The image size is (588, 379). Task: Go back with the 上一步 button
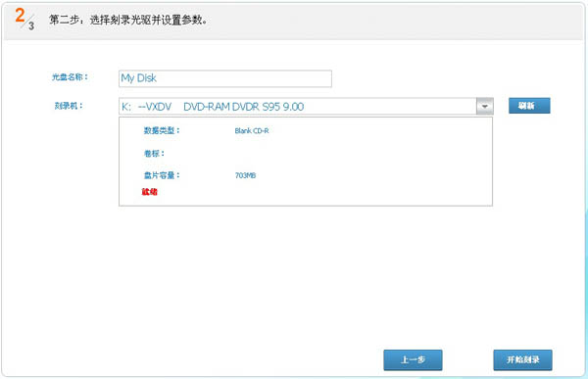pos(413,359)
